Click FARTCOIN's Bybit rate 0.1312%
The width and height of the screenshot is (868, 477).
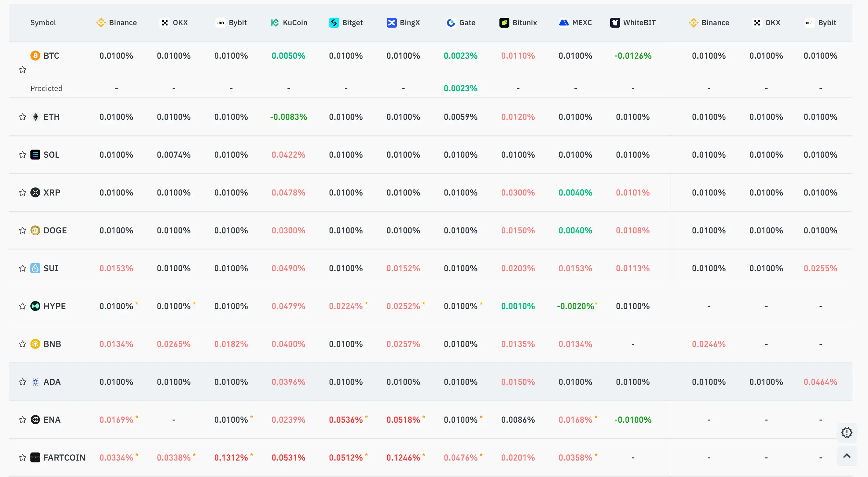pyautogui.click(x=231, y=458)
